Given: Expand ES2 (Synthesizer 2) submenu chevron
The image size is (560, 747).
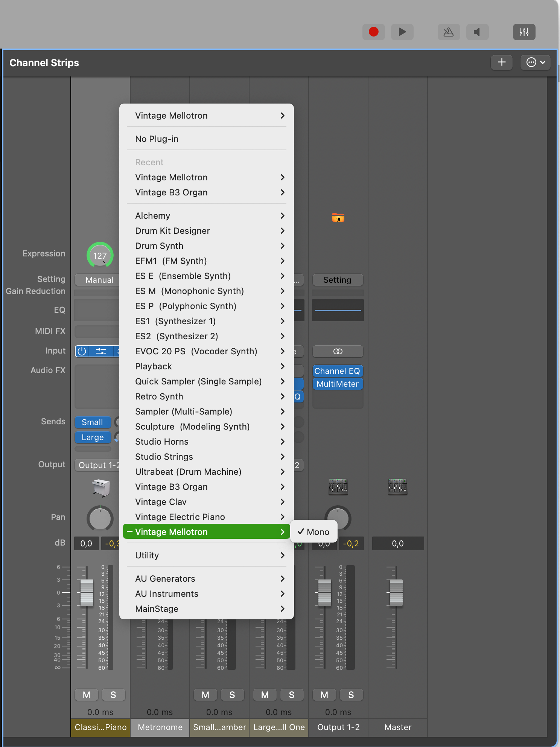Looking at the screenshot, I should [x=283, y=336].
